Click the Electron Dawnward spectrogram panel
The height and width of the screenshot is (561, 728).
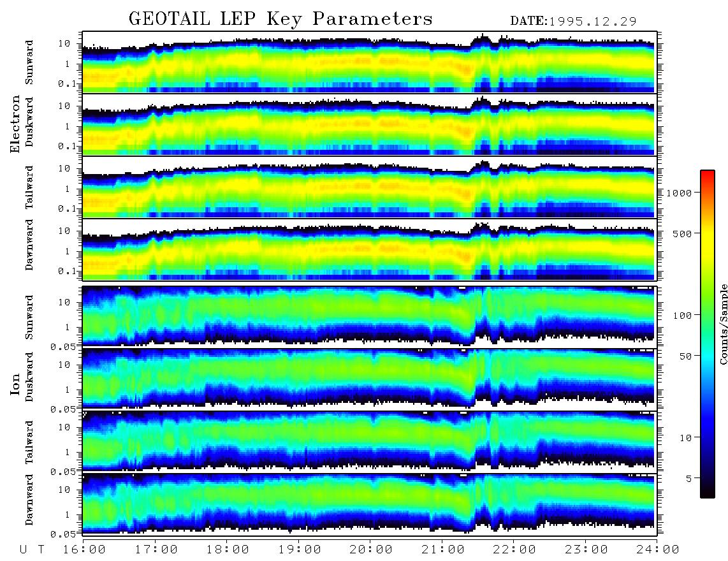(370, 250)
